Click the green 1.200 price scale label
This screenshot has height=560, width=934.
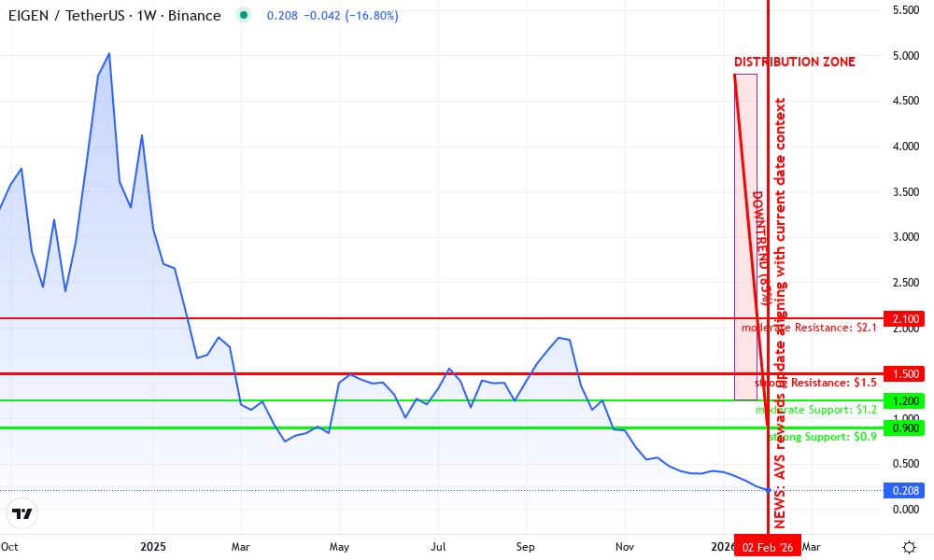click(902, 399)
